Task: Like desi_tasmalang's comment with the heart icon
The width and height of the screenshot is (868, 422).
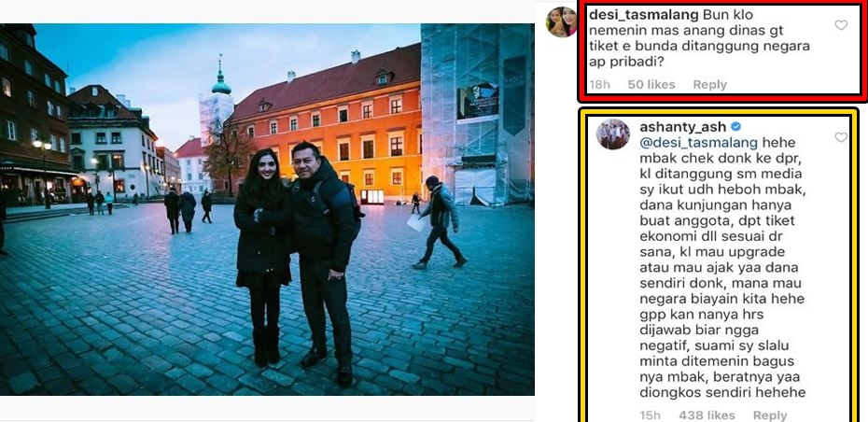Action: point(841,25)
